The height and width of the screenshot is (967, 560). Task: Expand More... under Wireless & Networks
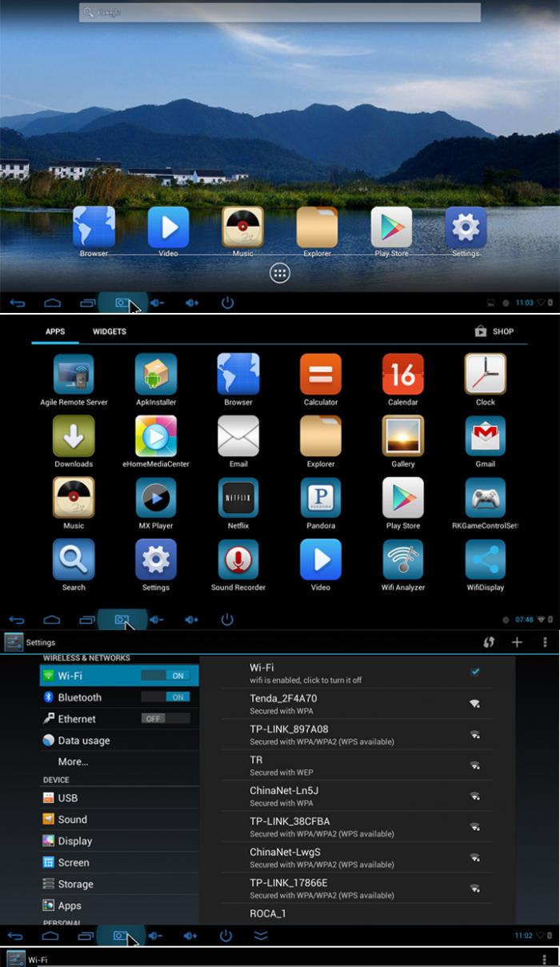[x=73, y=761]
